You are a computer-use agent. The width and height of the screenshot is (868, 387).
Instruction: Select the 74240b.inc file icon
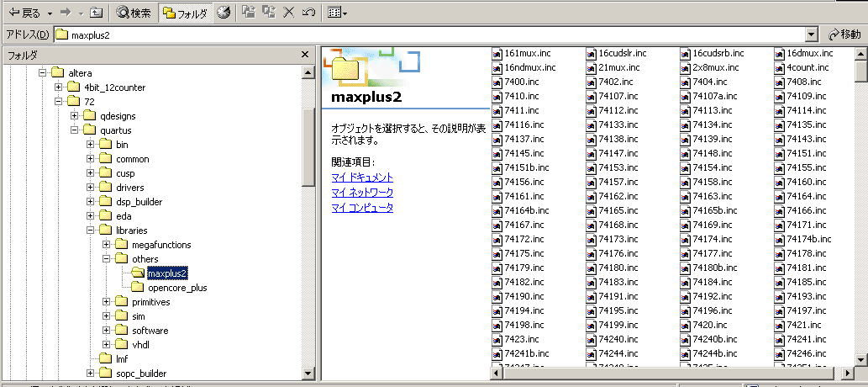(x=686, y=339)
